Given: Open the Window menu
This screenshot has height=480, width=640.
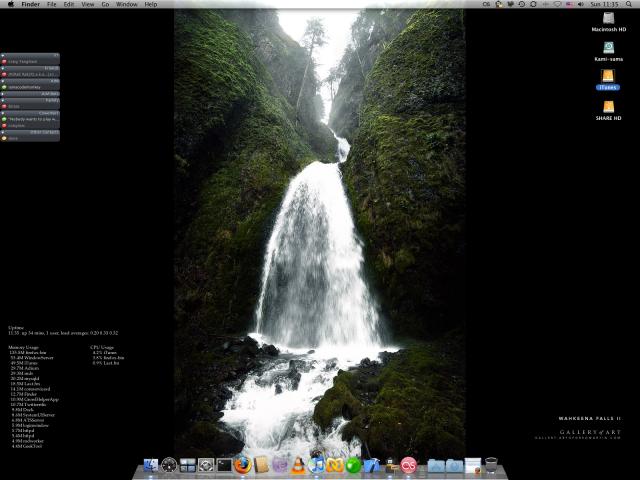Looking at the screenshot, I should click(127, 4).
